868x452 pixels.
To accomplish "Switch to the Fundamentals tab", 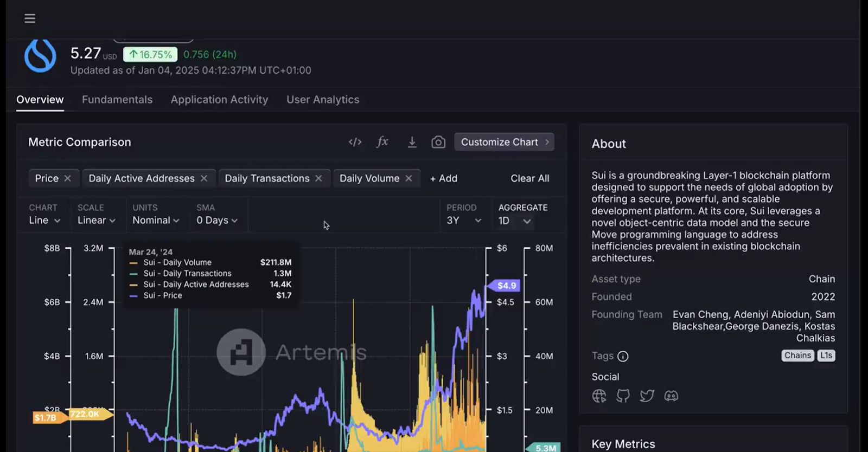I will pyautogui.click(x=117, y=100).
